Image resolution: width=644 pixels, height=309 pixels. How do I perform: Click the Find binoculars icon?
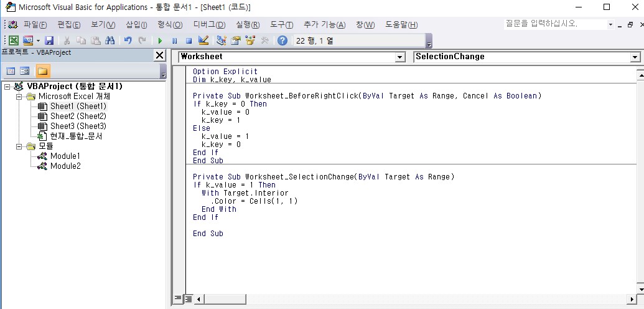[x=110, y=40]
